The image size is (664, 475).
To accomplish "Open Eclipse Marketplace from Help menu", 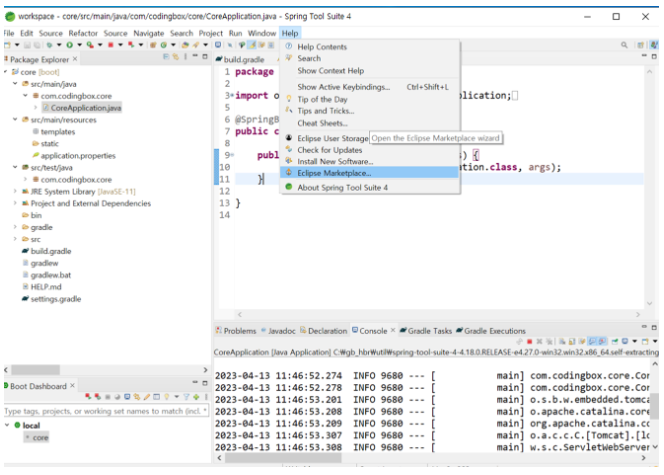I will (x=334, y=172).
